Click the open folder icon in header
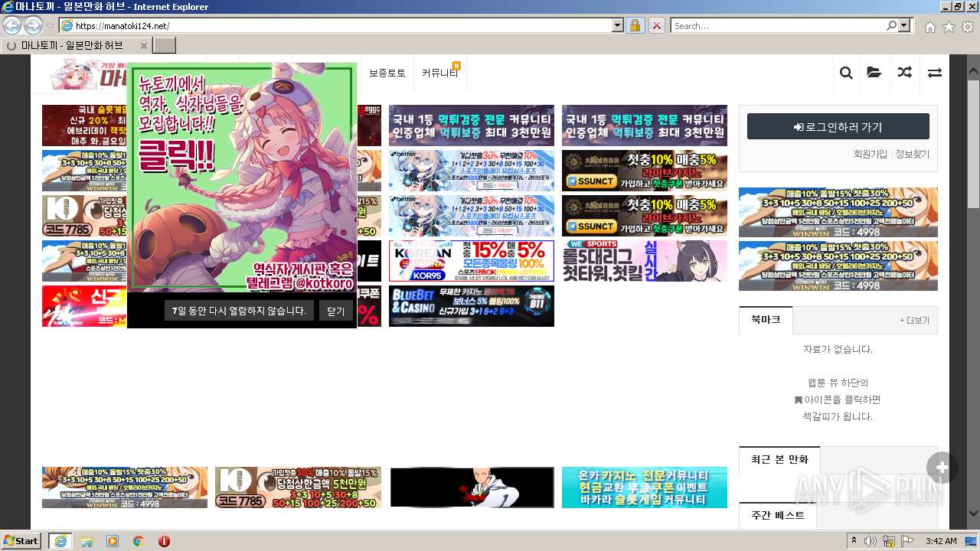 (874, 73)
